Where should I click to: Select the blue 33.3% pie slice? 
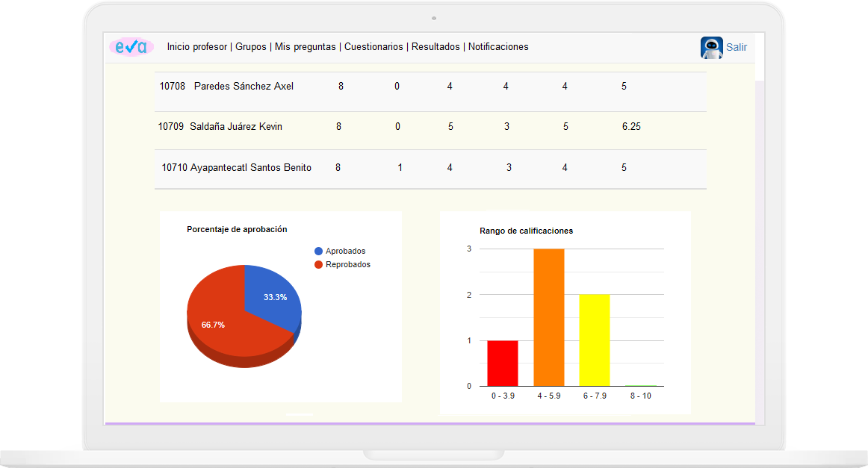pos(275,297)
